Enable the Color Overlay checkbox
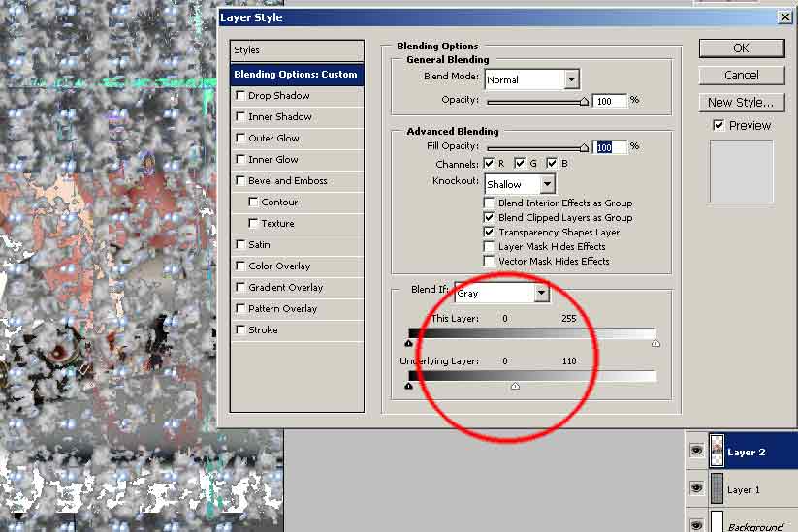 coord(240,266)
